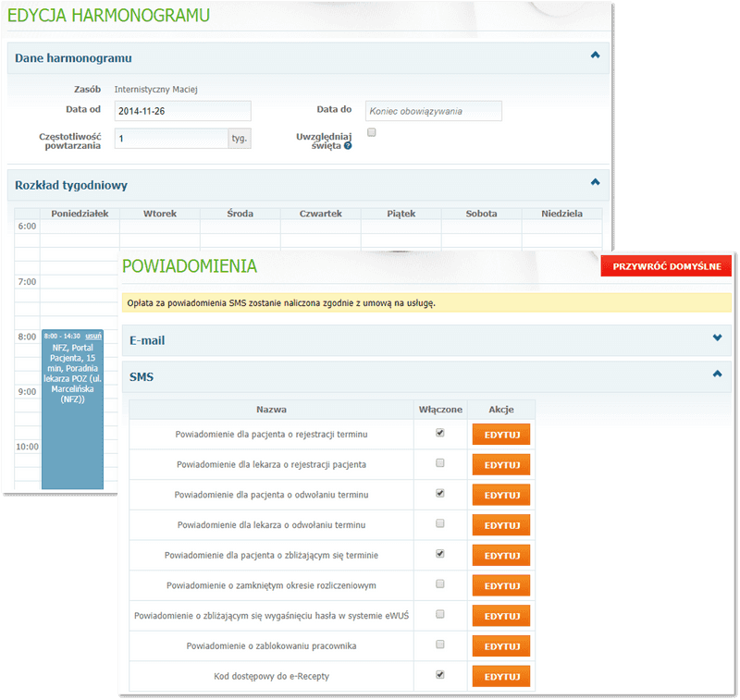Image resolution: width=740 pixels, height=700 pixels.
Task: Edit notification lekarza o odwołaniu terminu
Action: pyautogui.click(x=501, y=525)
